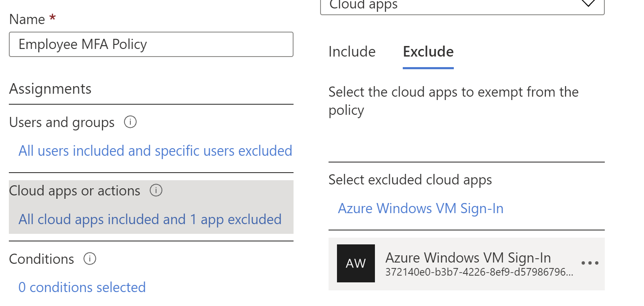Click the AW app icon tile

pyautogui.click(x=356, y=263)
